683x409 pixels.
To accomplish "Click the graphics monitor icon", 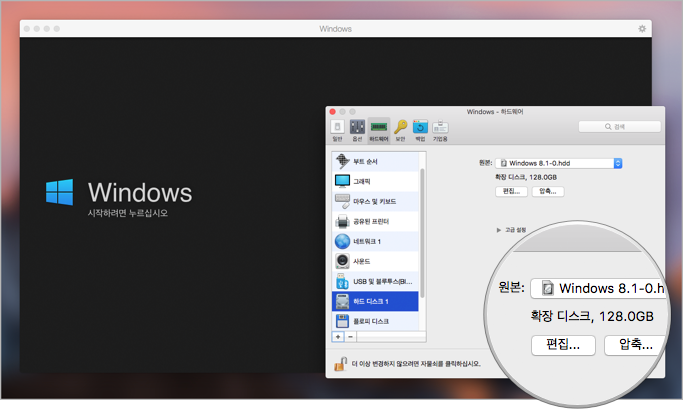I will (x=342, y=181).
